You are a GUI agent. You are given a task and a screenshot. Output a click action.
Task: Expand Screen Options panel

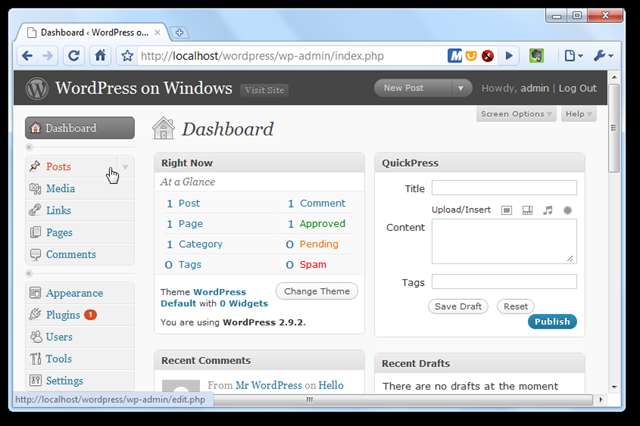click(x=516, y=114)
